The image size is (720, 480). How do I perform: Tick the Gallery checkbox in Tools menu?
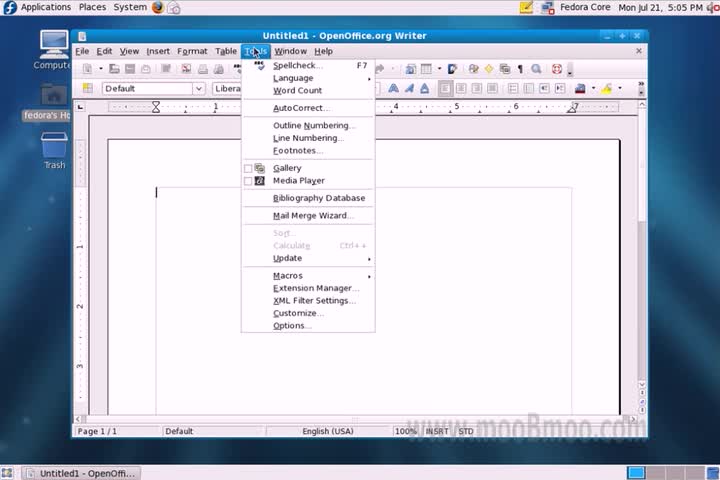[x=248, y=169]
